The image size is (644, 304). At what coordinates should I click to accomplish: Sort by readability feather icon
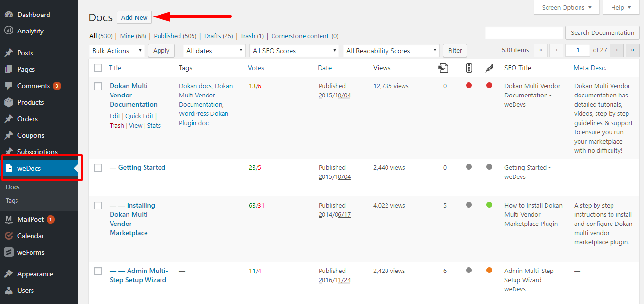(489, 68)
